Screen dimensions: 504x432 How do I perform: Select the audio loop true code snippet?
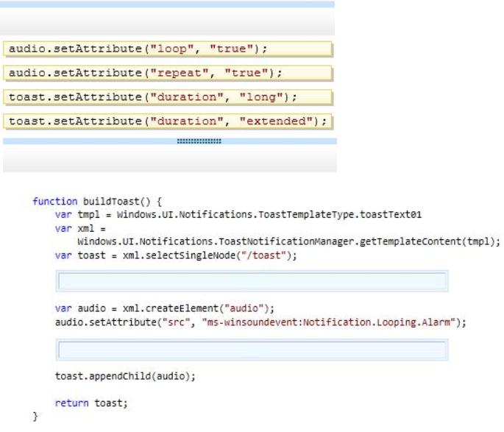(168, 49)
